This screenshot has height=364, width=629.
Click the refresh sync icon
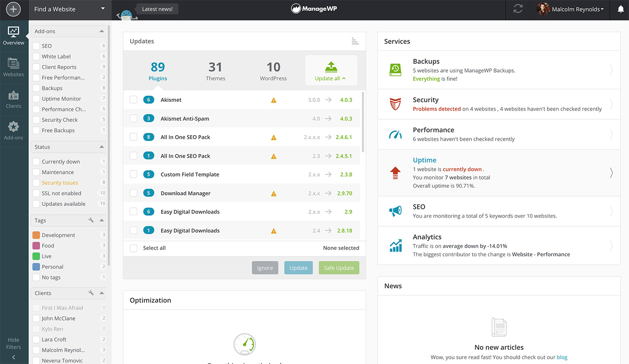[518, 9]
